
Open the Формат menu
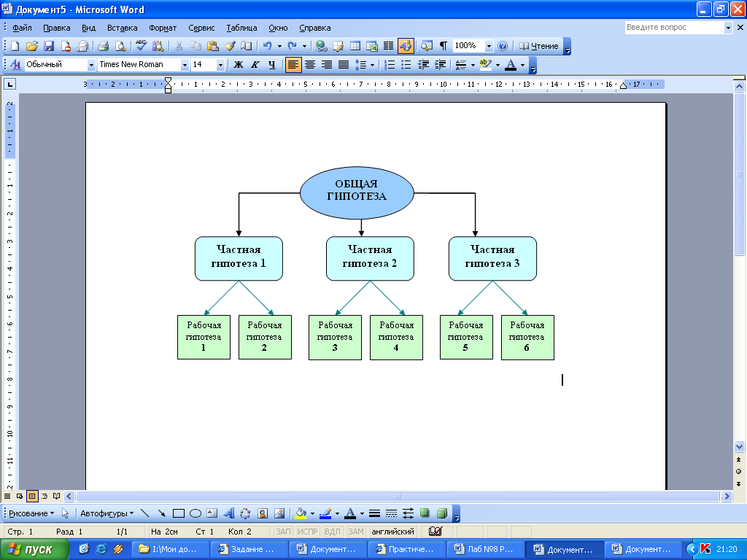(x=163, y=28)
